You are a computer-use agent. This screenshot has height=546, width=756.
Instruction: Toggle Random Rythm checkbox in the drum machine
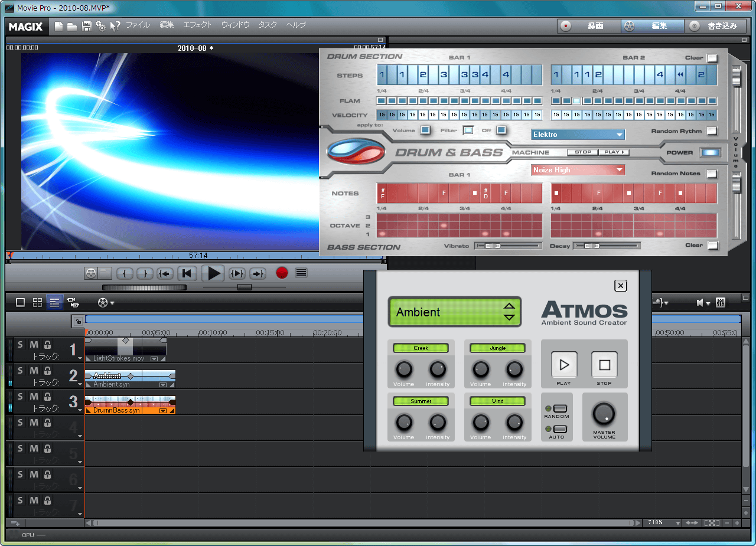coord(712,131)
